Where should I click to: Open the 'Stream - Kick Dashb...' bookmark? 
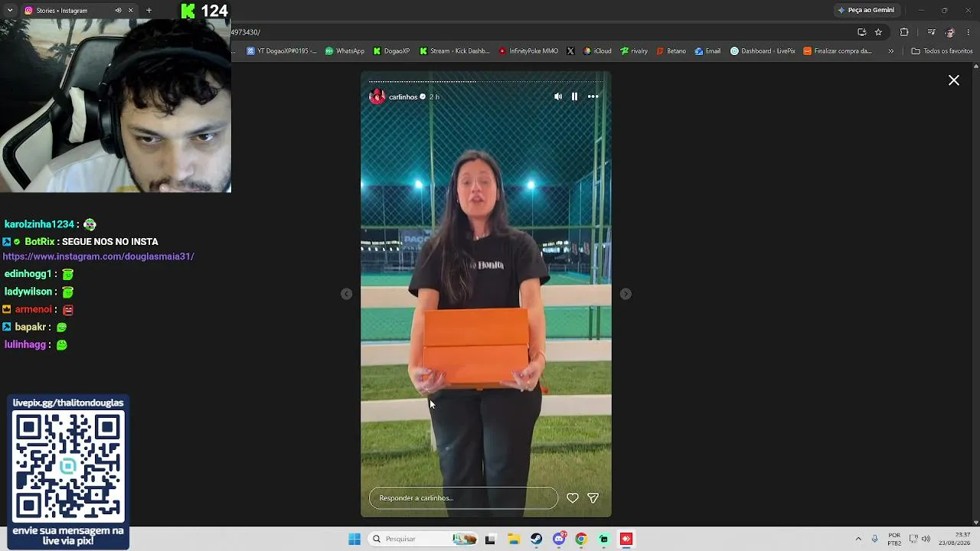click(455, 51)
